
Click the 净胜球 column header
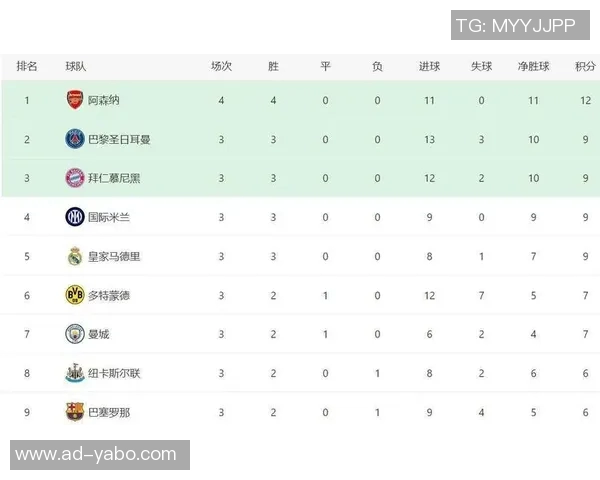point(533,66)
